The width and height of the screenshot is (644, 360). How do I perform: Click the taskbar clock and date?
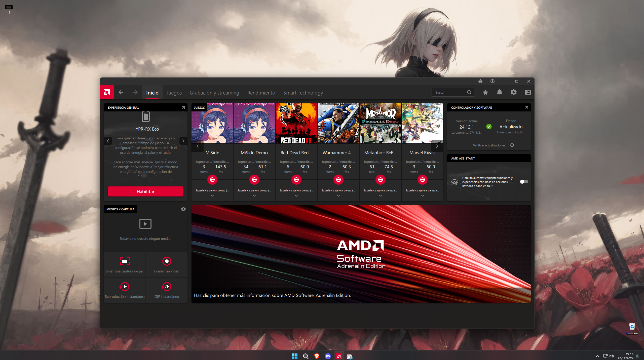coord(625,356)
